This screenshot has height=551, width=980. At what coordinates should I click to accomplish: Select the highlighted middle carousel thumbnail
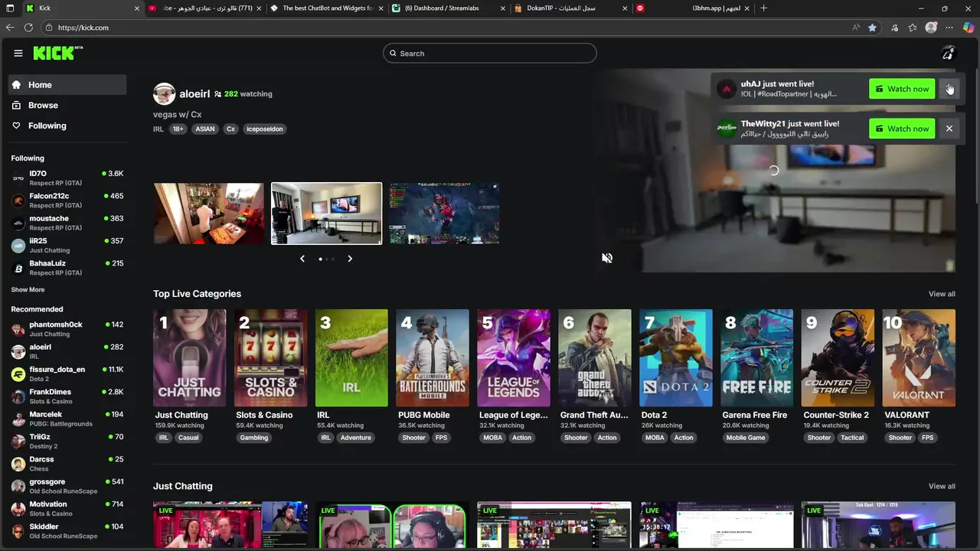326,214
